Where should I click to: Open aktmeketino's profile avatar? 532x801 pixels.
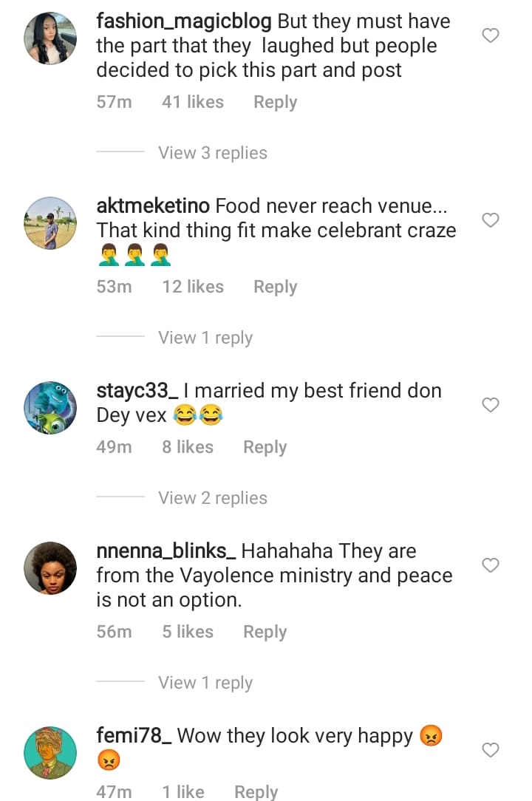point(51,223)
